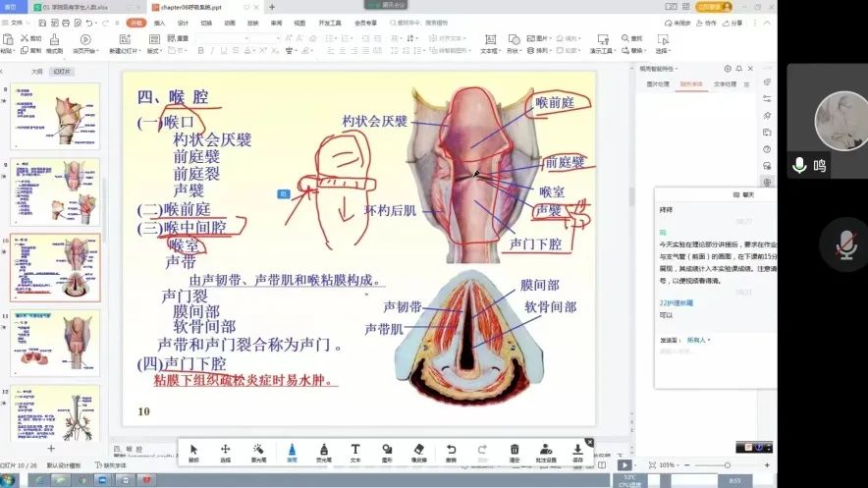Toggle bold formatting button

pos(200,50)
